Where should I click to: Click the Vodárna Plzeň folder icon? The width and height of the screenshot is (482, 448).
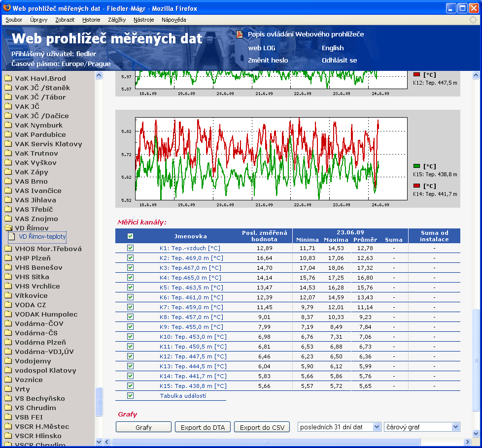(x=8, y=342)
